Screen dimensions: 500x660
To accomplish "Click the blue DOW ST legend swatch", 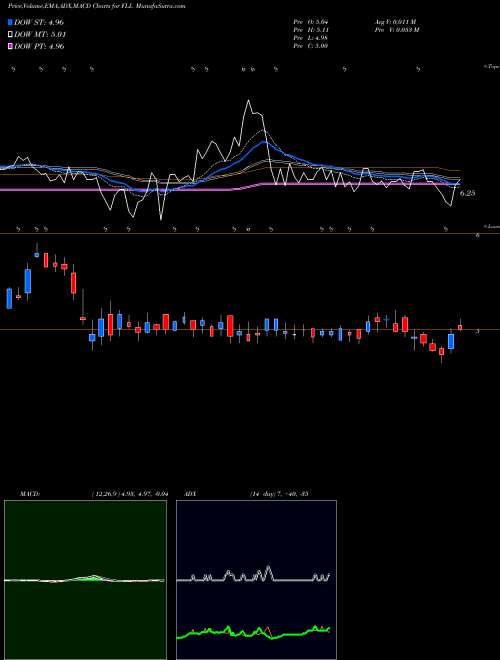I will [10, 22].
